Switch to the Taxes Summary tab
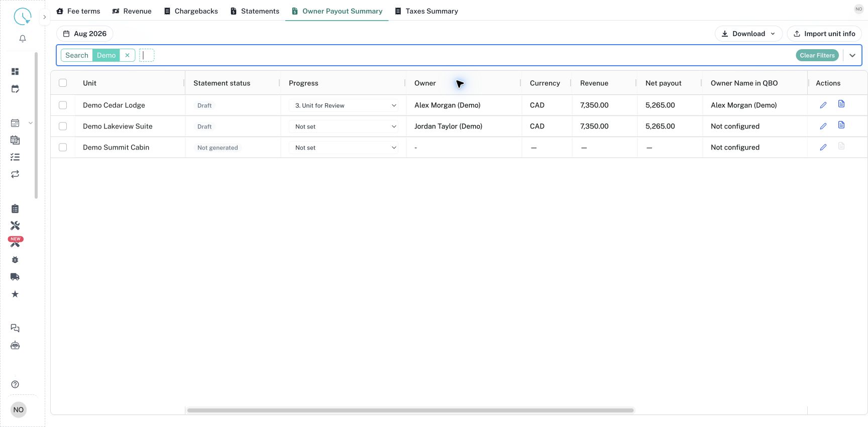 pyautogui.click(x=426, y=11)
